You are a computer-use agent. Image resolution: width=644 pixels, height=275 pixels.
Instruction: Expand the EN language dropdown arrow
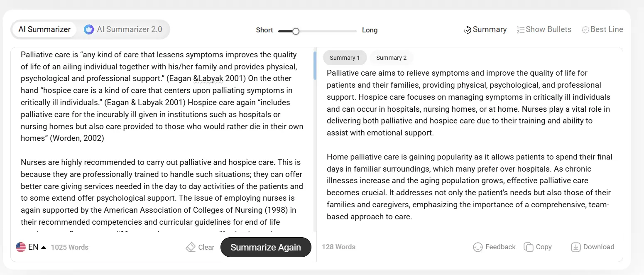pos(44,247)
